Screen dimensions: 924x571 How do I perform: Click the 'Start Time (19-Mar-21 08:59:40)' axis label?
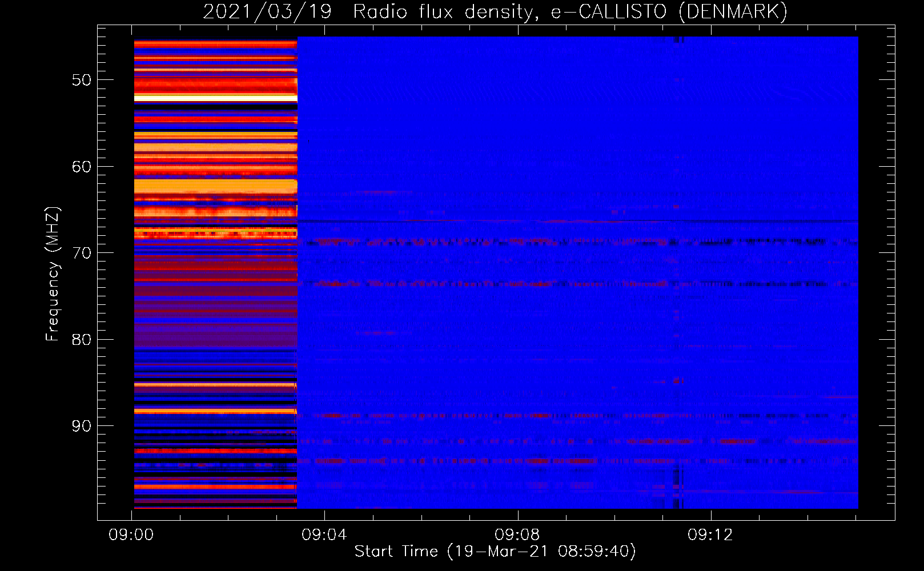(x=495, y=552)
